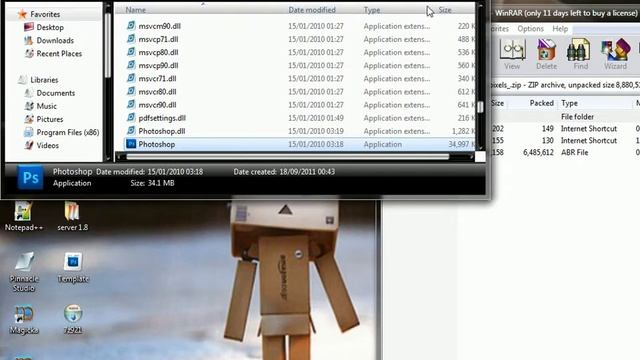
Task: Select File folder row in WinRAR
Action: [565, 117]
